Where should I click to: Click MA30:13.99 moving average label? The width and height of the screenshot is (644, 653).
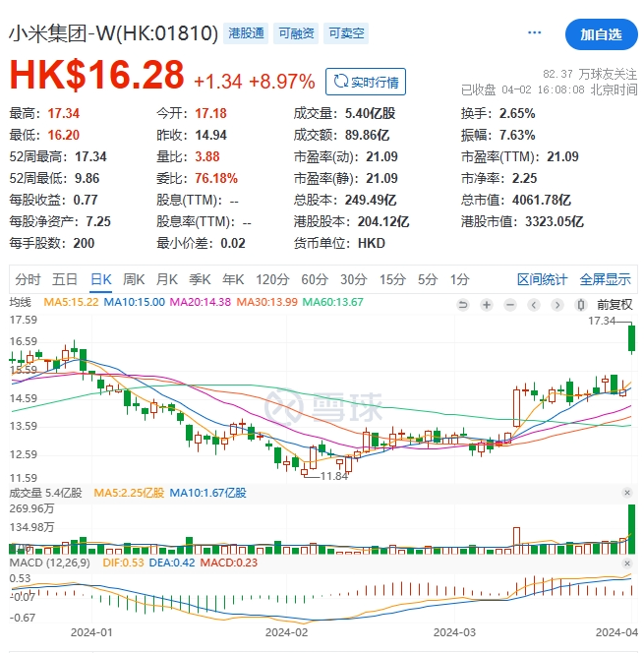[x=266, y=302]
